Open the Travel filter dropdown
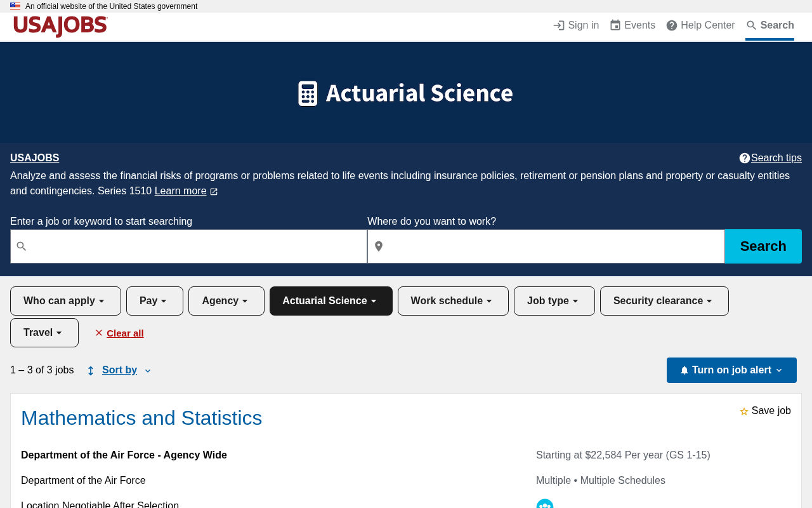Screen dimensions: 812x508 44,333
